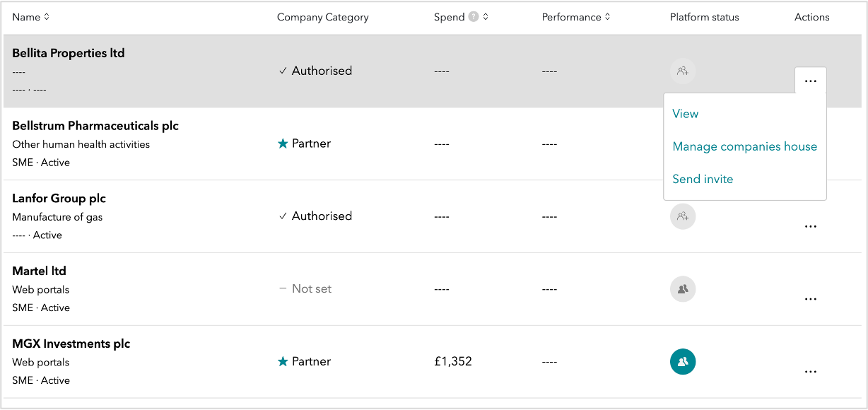Select Send invite from the menu
The image size is (868, 410).
703,179
